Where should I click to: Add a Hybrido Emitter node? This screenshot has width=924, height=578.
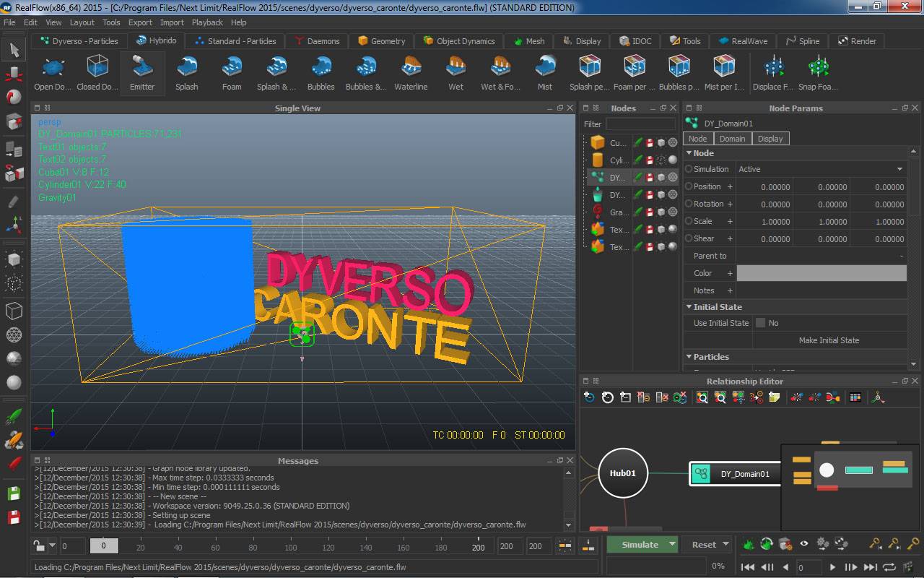tap(142, 73)
